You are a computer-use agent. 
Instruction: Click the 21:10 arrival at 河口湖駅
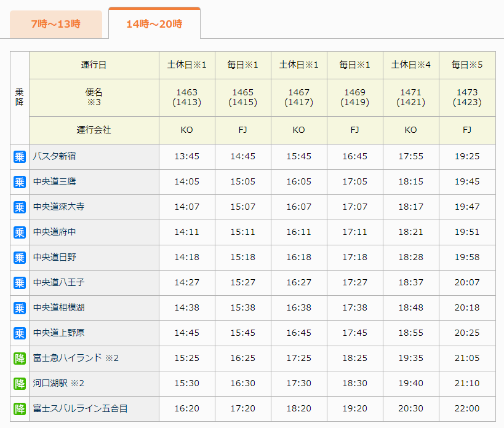click(467, 383)
